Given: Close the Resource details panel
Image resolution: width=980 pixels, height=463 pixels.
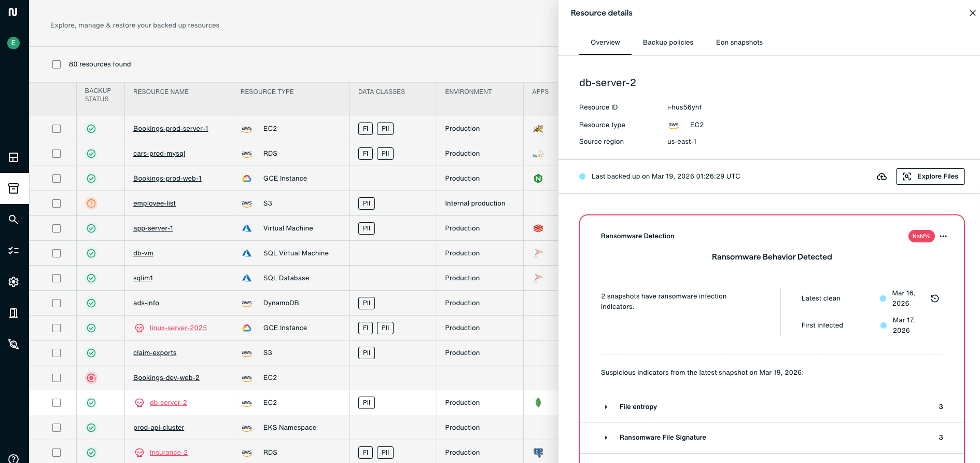Looking at the screenshot, I should [x=972, y=13].
